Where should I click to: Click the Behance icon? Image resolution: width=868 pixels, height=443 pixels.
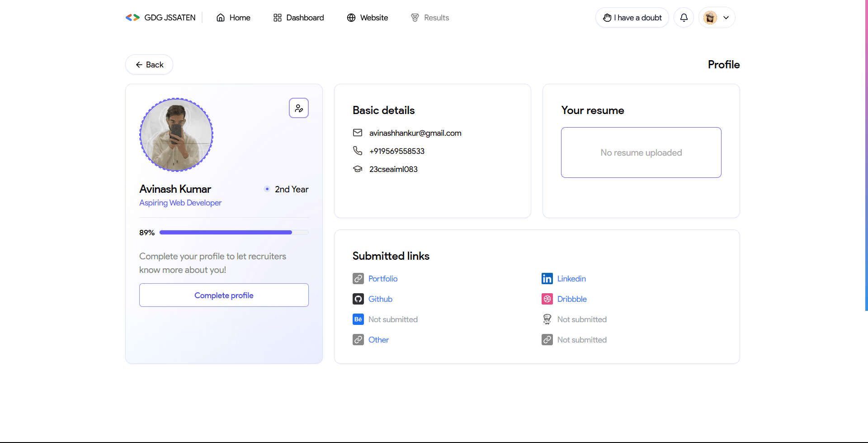point(358,319)
